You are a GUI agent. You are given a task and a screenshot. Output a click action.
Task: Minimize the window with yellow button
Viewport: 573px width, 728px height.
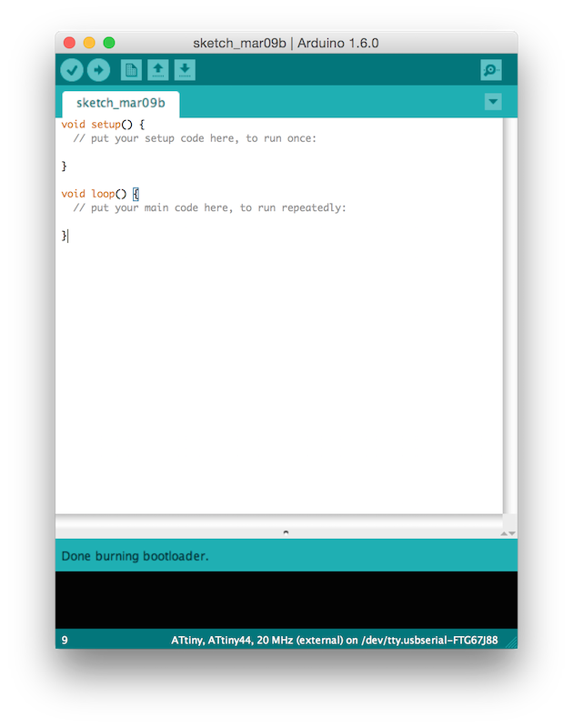89,43
